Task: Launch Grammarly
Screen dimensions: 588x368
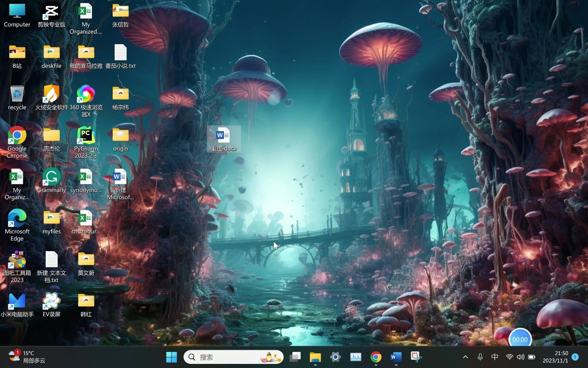Action: pos(52,177)
